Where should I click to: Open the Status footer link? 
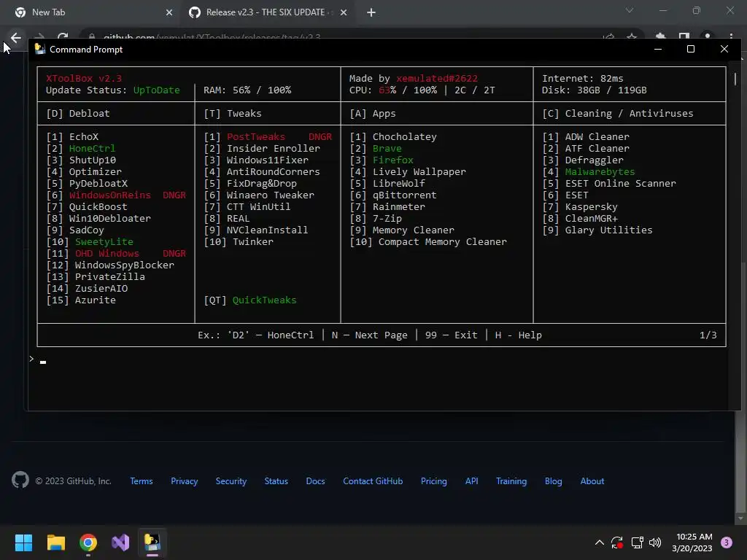[x=276, y=481]
